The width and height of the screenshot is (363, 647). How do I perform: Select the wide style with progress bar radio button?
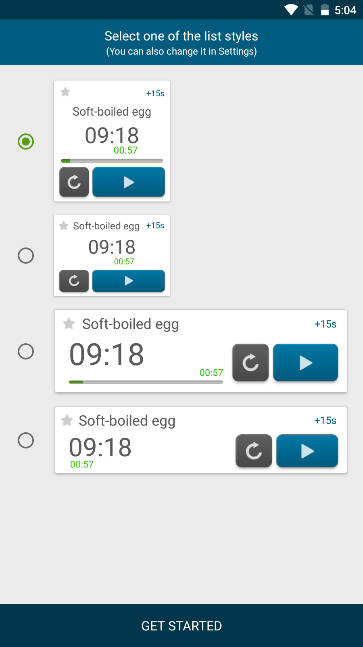tap(26, 352)
